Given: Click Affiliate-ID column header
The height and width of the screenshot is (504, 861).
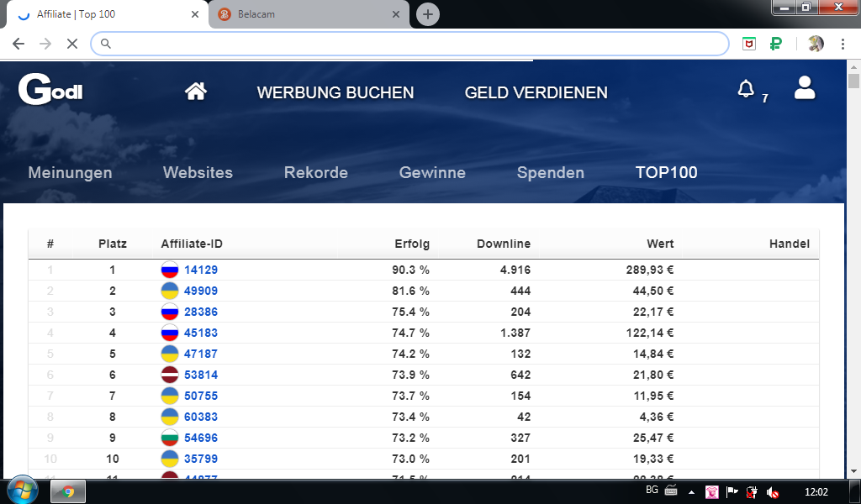Looking at the screenshot, I should tap(192, 244).
